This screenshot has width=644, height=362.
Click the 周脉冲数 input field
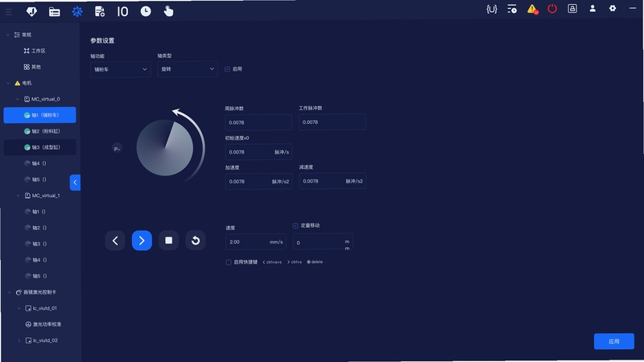coord(258,123)
